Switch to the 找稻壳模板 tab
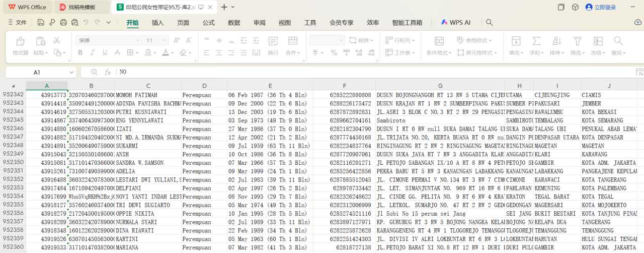The width and height of the screenshot is (644, 253). coord(83,7)
